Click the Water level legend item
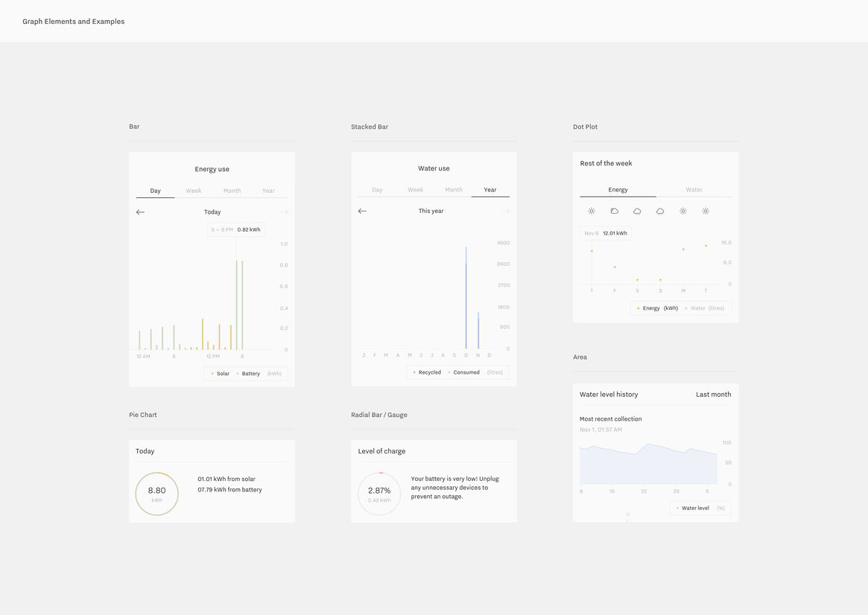This screenshot has height=615, width=868. pyautogui.click(x=694, y=509)
